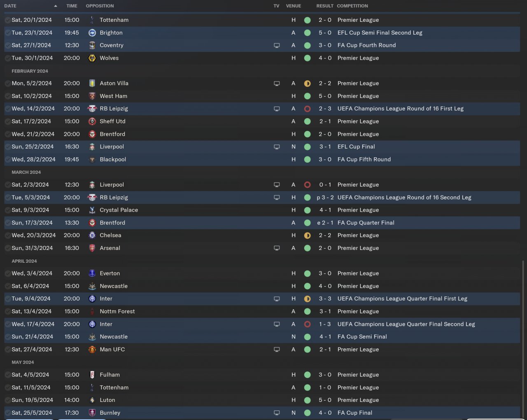Image resolution: width=527 pixels, height=420 pixels.
Task: Sort by the COMPETITION column header
Action: coord(352,6)
